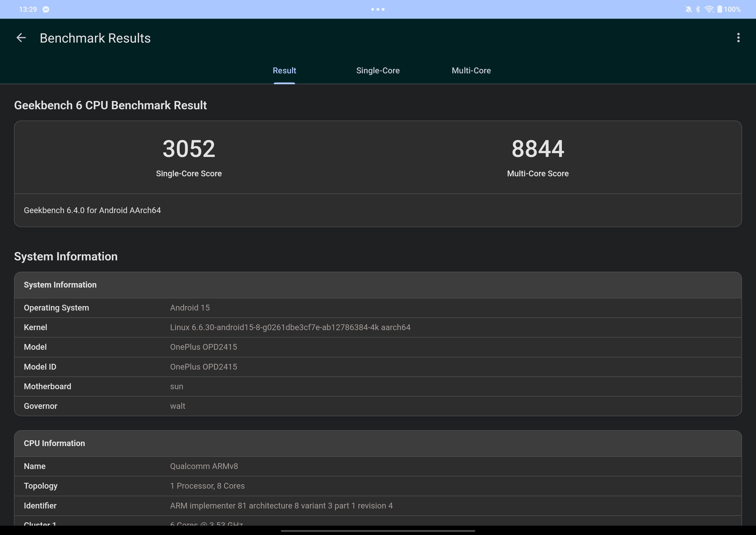
Task: Tap the Bluetooth status icon
Action: 698,9
